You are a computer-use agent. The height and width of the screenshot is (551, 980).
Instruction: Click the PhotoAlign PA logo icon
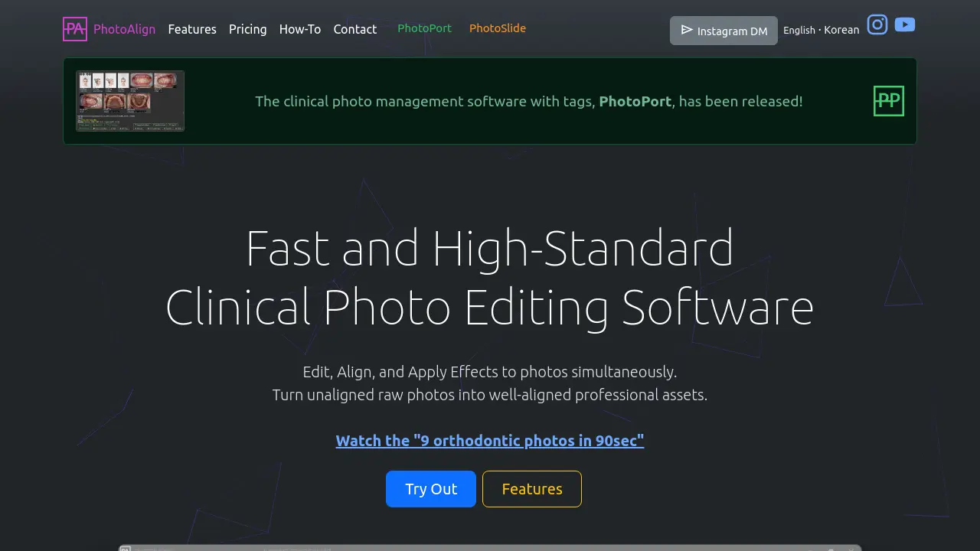(75, 29)
